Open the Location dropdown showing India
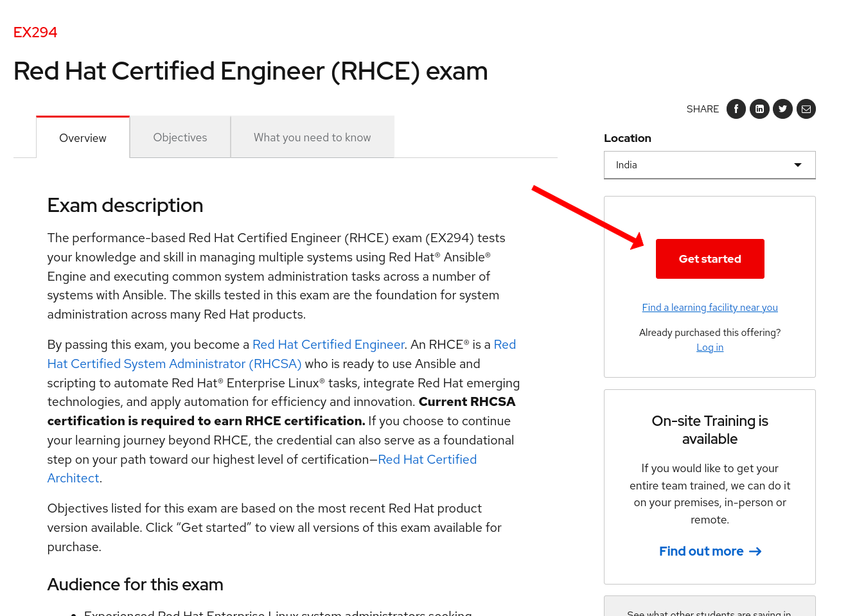The width and height of the screenshot is (848, 616). tap(710, 165)
